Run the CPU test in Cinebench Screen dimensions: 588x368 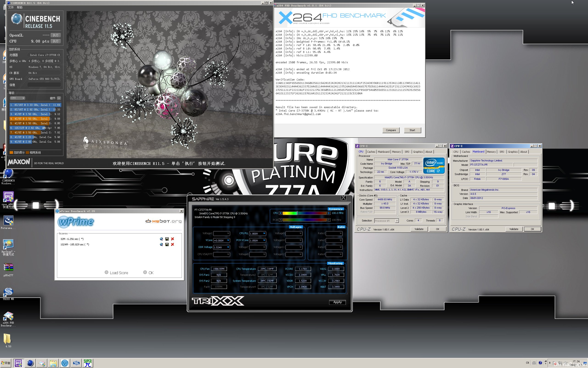coord(56,41)
